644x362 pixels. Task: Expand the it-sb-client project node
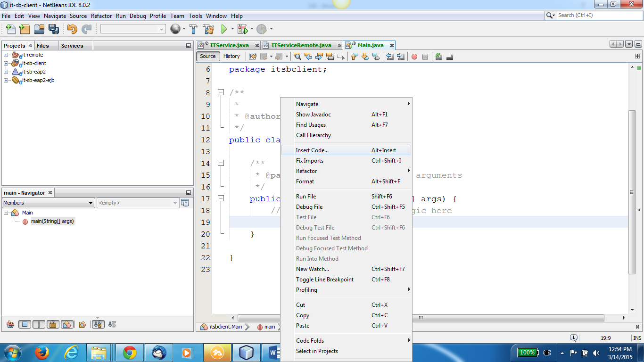pyautogui.click(x=6, y=63)
